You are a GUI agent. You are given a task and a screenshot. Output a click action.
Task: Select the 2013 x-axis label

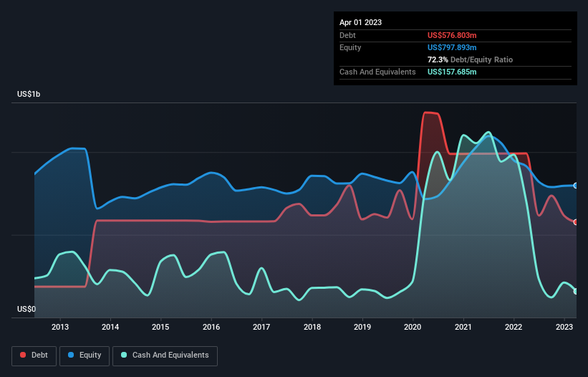60,327
